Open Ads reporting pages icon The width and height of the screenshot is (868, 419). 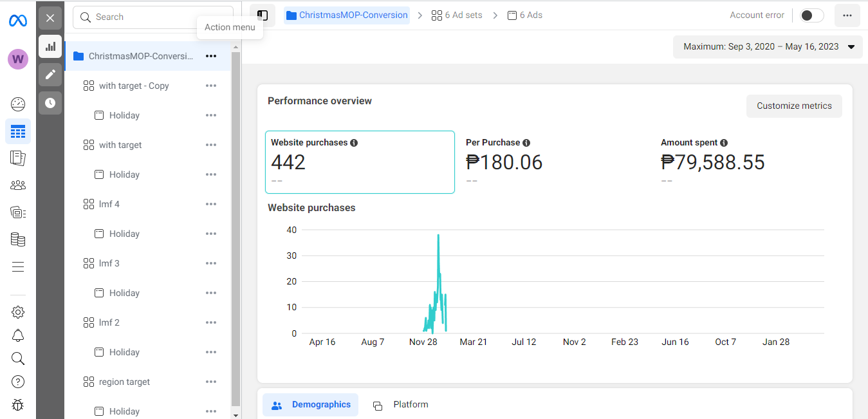click(x=18, y=158)
